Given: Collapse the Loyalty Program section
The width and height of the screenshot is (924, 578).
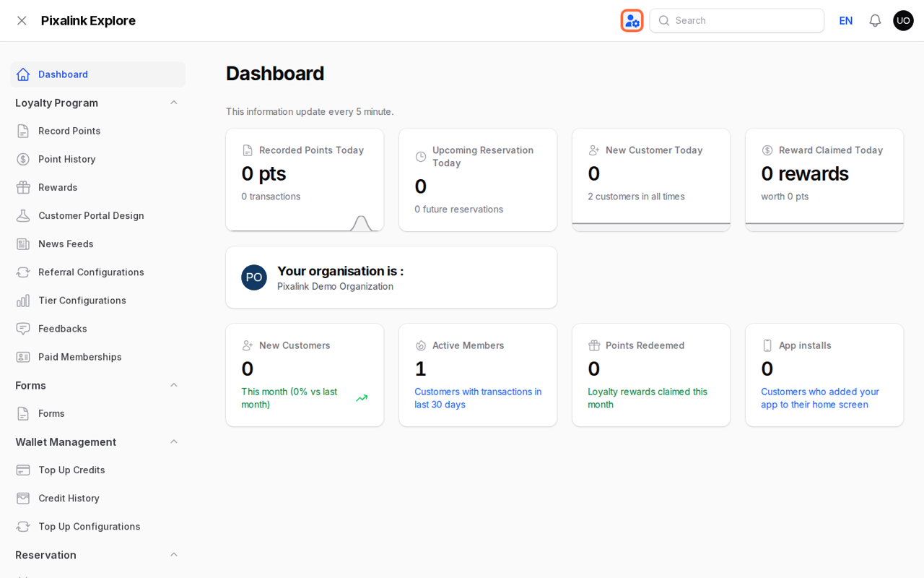Looking at the screenshot, I should pyautogui.click(x=173, y=103).
